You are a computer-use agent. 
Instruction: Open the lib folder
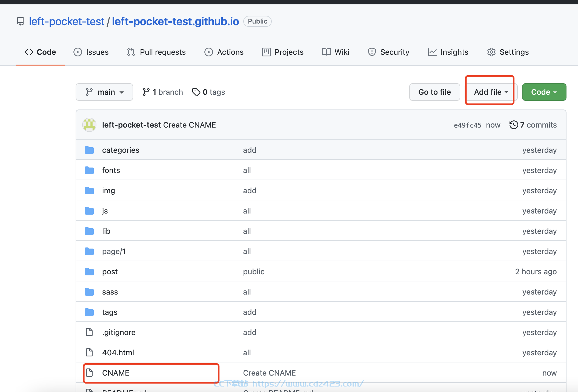coord(106,231)
